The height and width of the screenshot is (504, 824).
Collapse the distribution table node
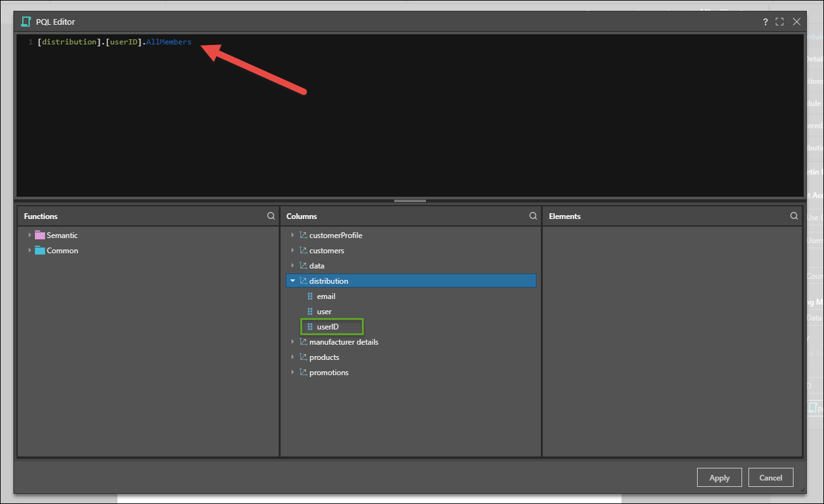tap(293, 281)
